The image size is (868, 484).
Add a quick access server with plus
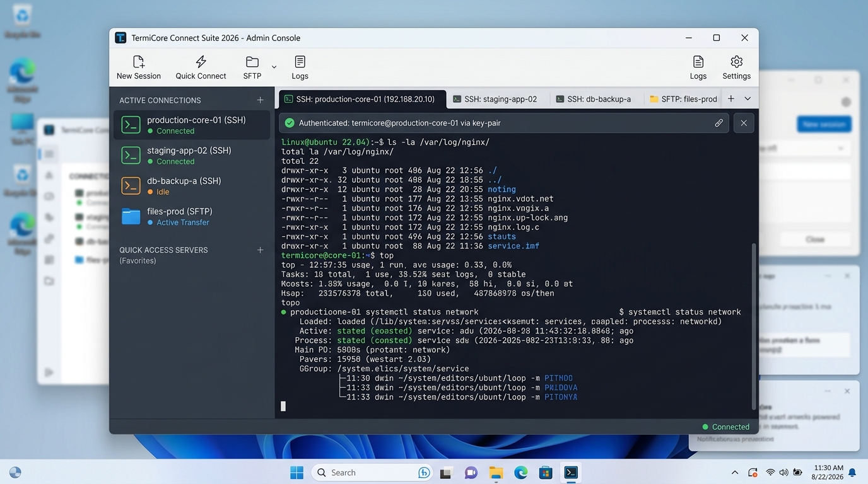pyautogui.click(x=260, y=250)
